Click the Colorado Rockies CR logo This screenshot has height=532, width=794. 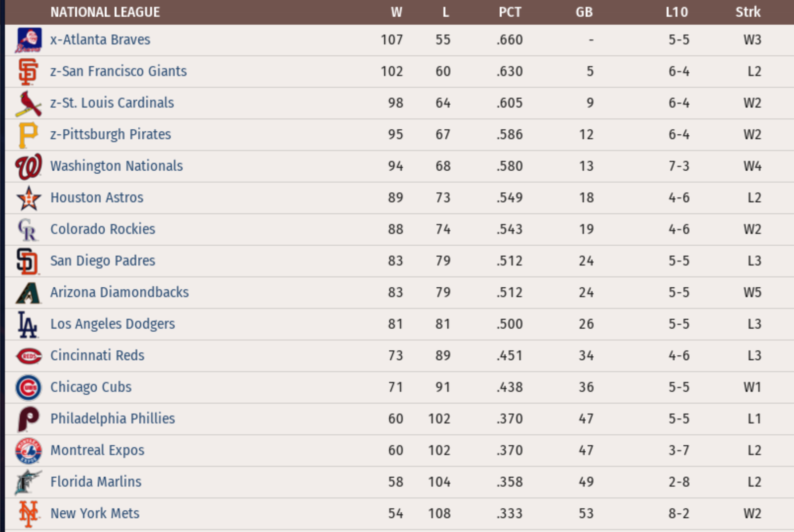click(x=27, y=229)
